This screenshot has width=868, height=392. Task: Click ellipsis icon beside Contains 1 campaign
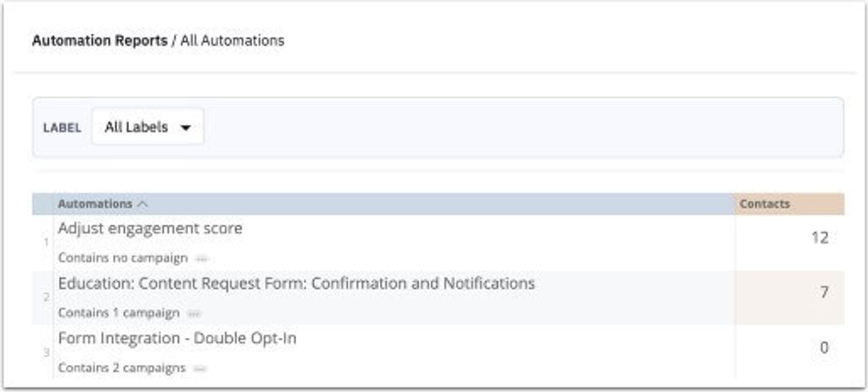coord(194,314)
